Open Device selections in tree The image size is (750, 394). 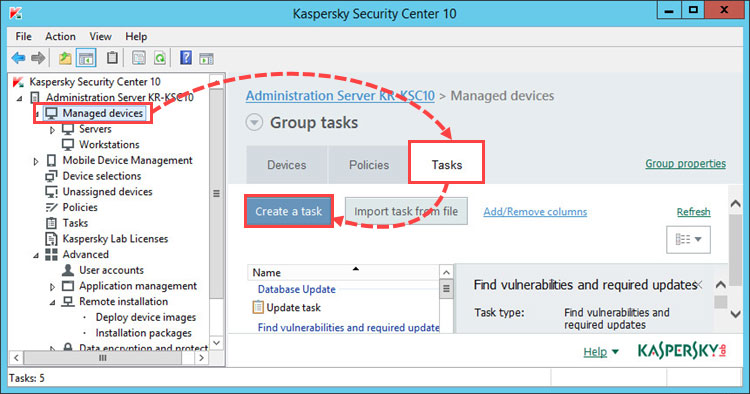click(x=101, y=176)
